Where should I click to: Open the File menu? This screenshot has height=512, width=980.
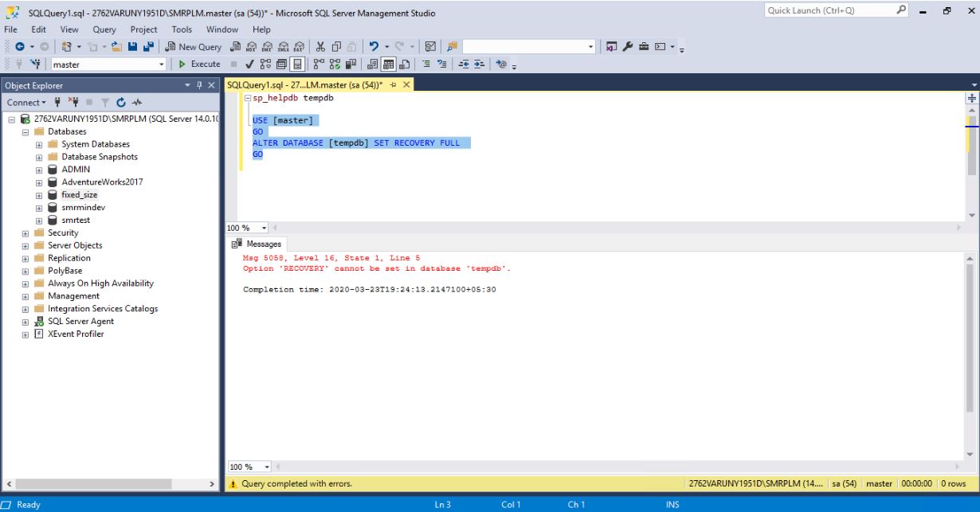click(x=11, y=29)
